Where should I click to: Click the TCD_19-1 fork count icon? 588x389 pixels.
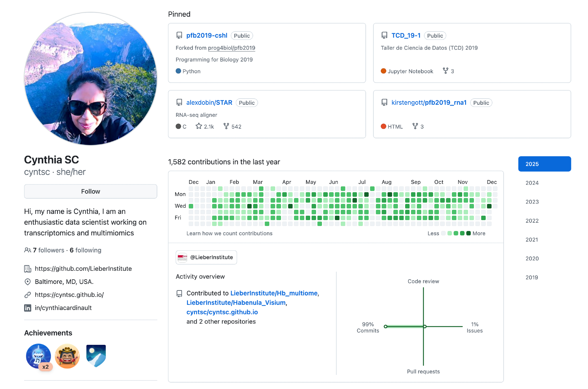click(445, 71)
